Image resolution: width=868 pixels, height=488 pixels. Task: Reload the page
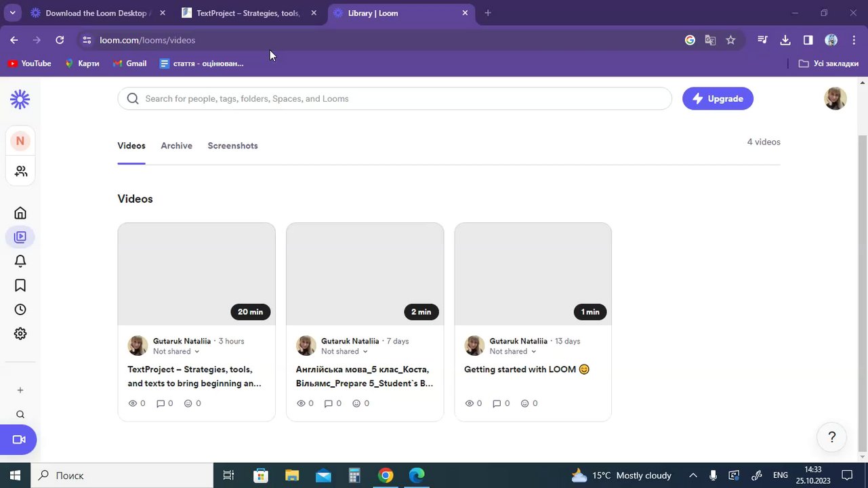tap(60, 40)
